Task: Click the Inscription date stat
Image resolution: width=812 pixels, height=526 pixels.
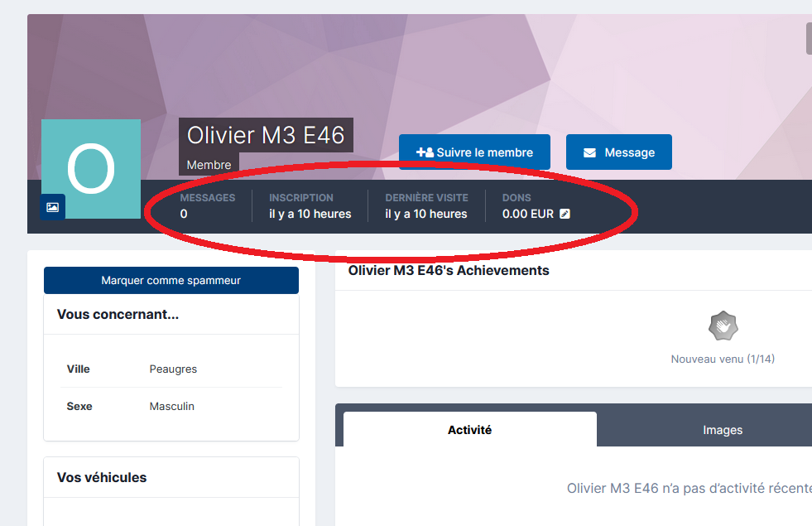Action: [x=310, y=205]
